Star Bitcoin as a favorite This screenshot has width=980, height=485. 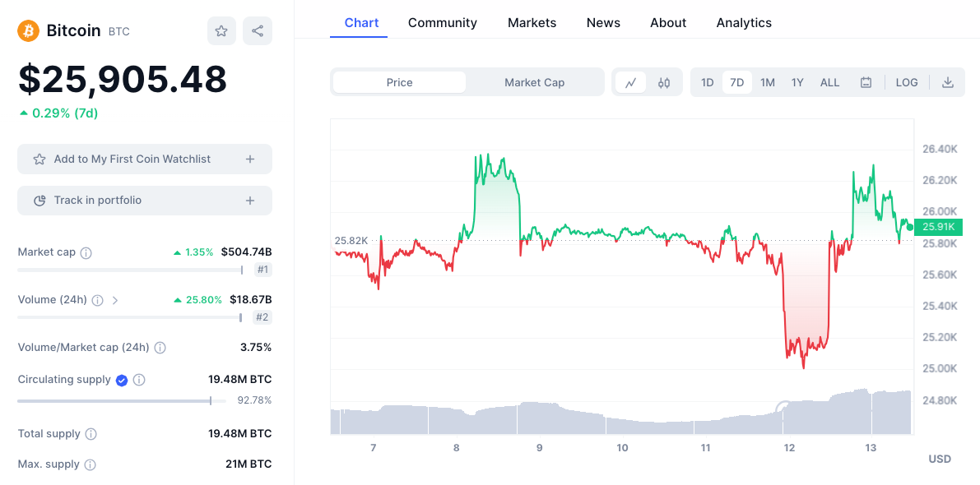[221, 31]
